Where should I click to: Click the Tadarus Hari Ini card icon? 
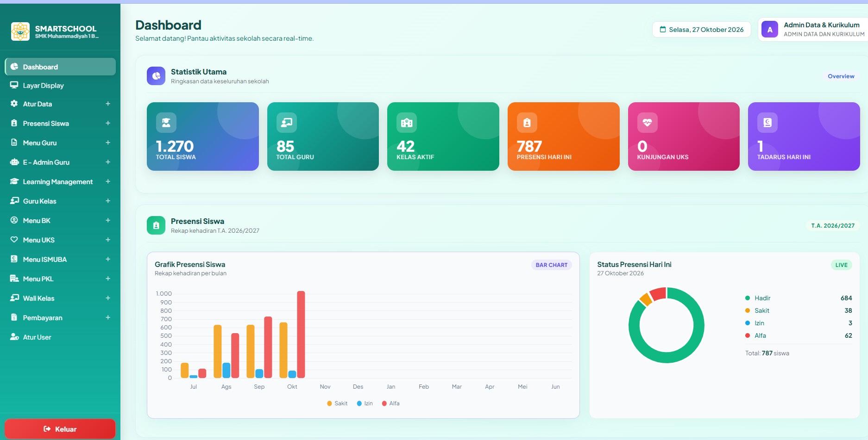767,123
